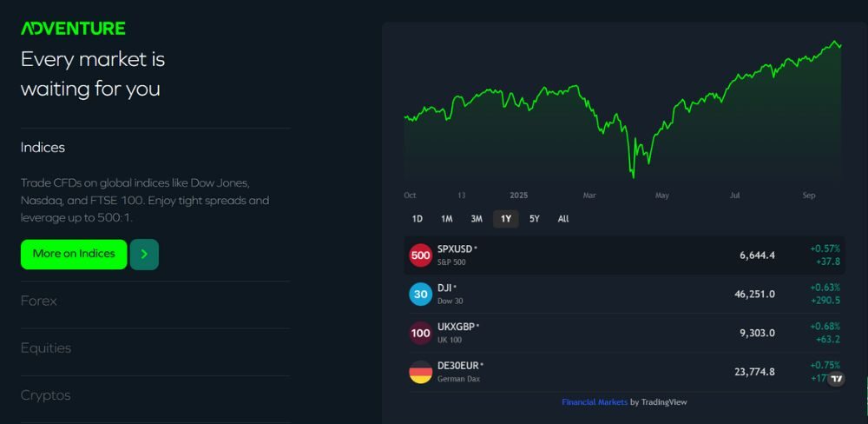Open the Financial Markets link

594,402
